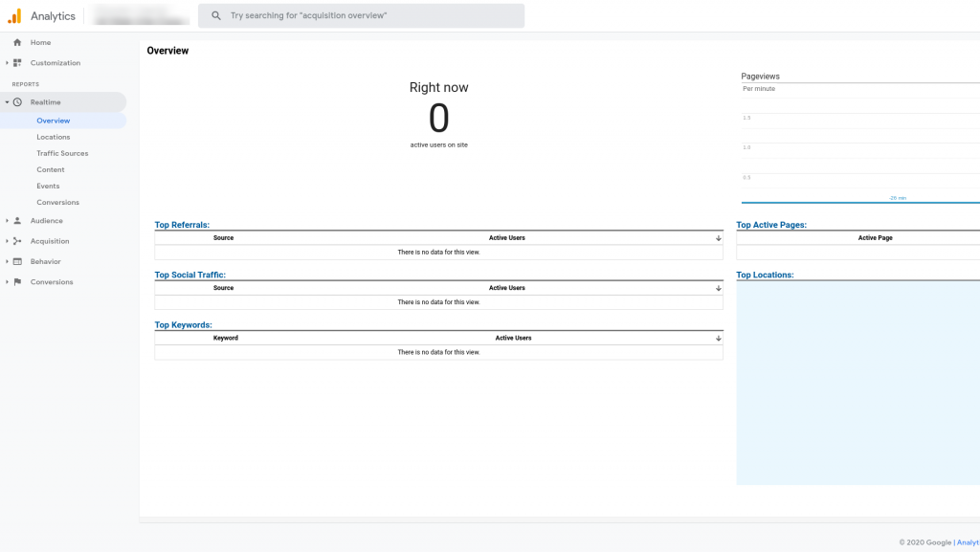Viewport: 980px width, 552px height.
Task: Click the Acquisition arrows icon
Action: [17, 241]
